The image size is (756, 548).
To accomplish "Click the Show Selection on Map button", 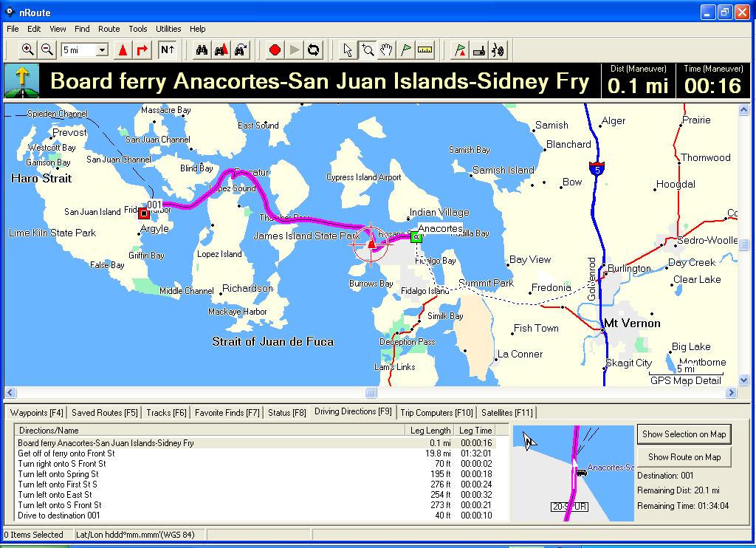I will pyautogui.click(x=684, y=434).
